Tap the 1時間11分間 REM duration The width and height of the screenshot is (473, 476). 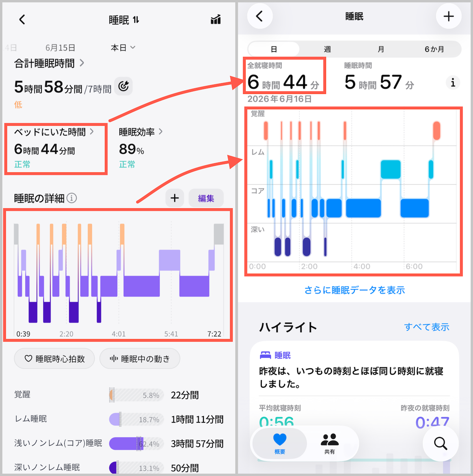pyautogui.click(x=197, y=420)
